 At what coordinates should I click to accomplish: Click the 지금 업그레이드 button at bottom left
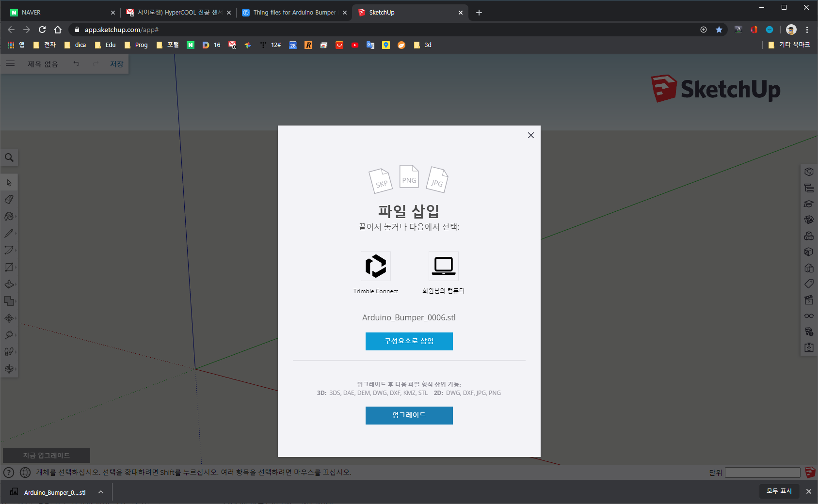[47, 456]
